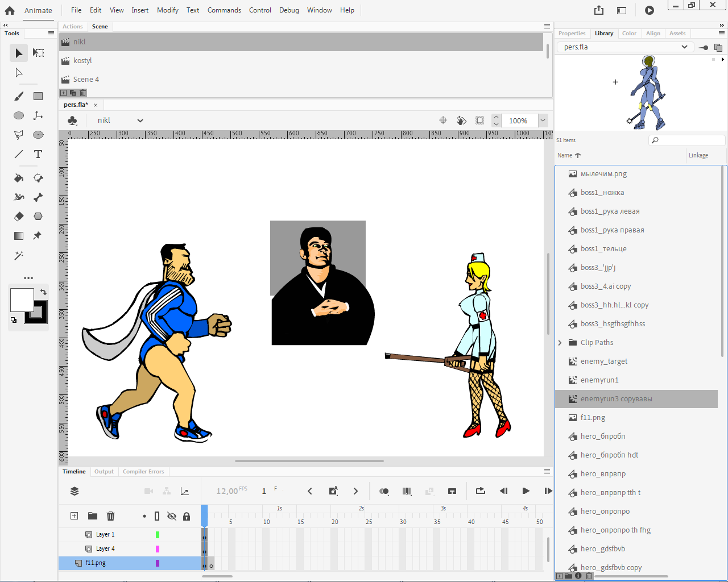Image resolution: width=728 pixels, height=582 pixels.
Task: Select the Text tool
Action: tap(38, 154)
